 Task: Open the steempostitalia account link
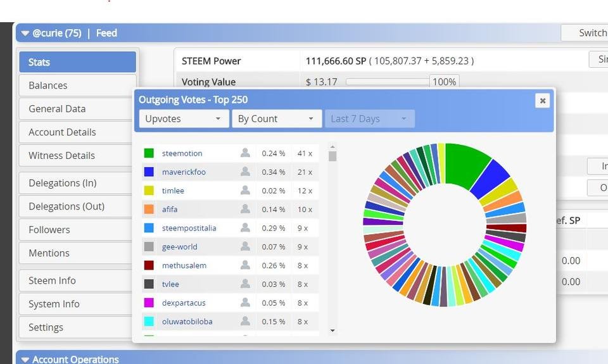(x=189, y=228)
